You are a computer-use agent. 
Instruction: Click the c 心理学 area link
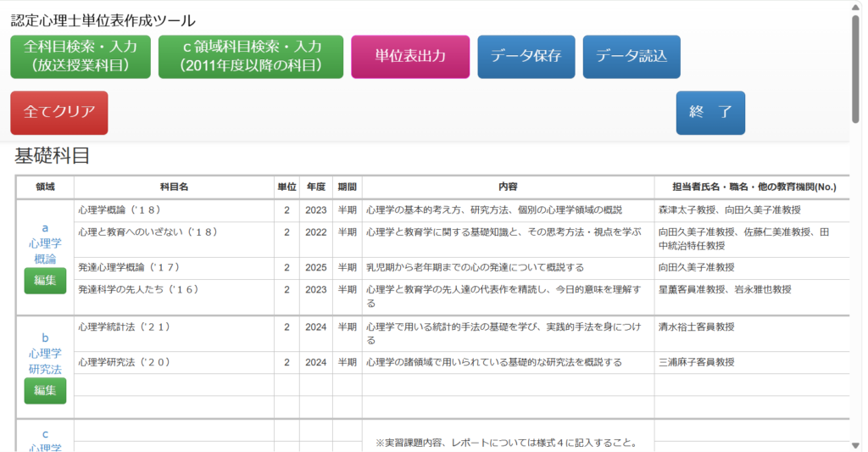pos(45,441)
